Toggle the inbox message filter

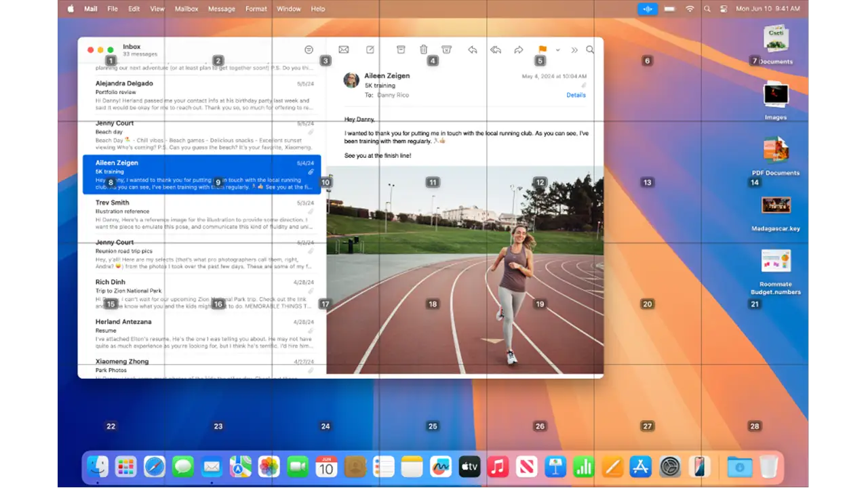309,49
